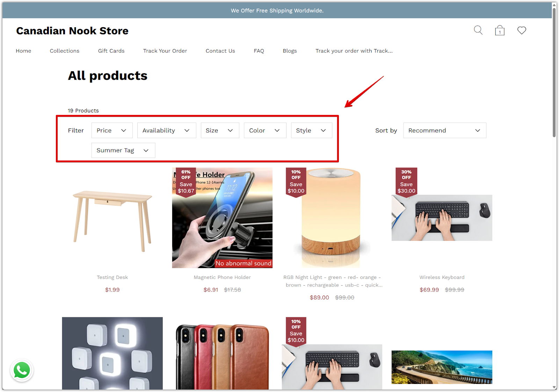Expand the Price filter dropdown

pos(112,130)
